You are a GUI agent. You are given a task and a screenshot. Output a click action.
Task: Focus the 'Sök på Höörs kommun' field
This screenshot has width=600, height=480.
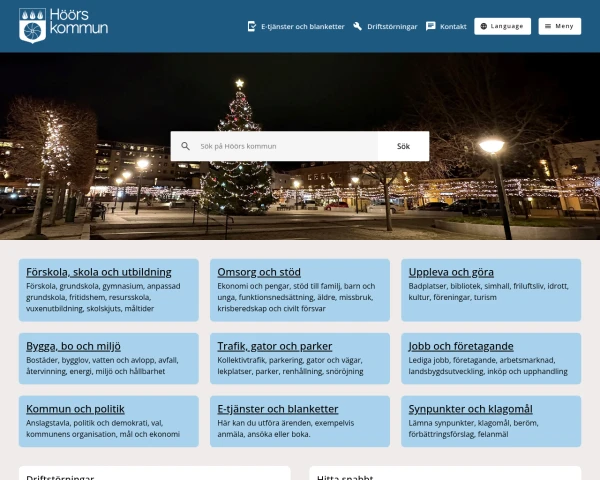pos(274,146)
